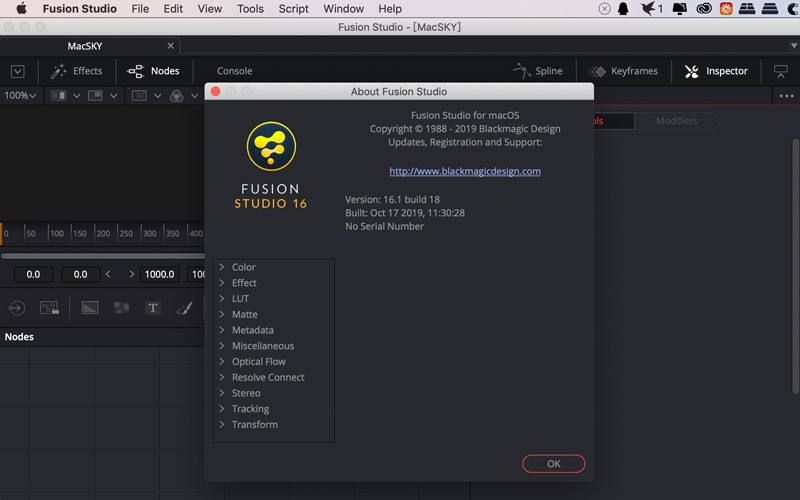
Task: Click the orange app icon in menu bar
Action: [726, 9]
